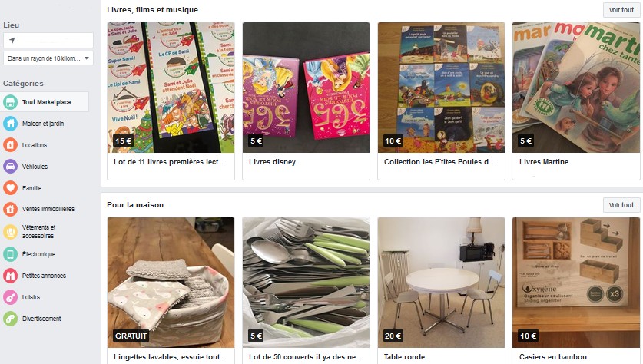The height and width of the screenshot is (364, 643).
Task: Click Voir tout for Livres, films et musique
Action: pyautogui.click(x=621, y=10)
